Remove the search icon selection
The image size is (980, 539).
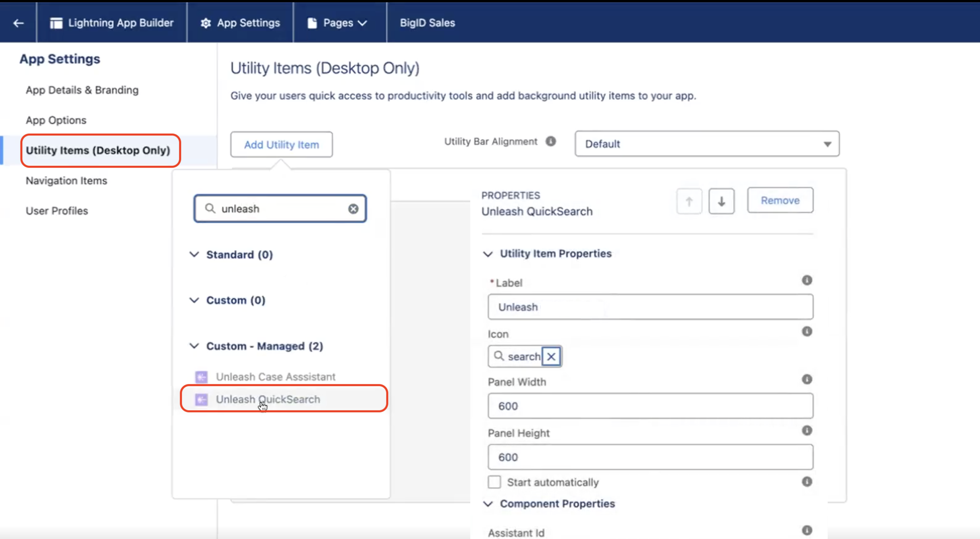[x=551, y=357]
